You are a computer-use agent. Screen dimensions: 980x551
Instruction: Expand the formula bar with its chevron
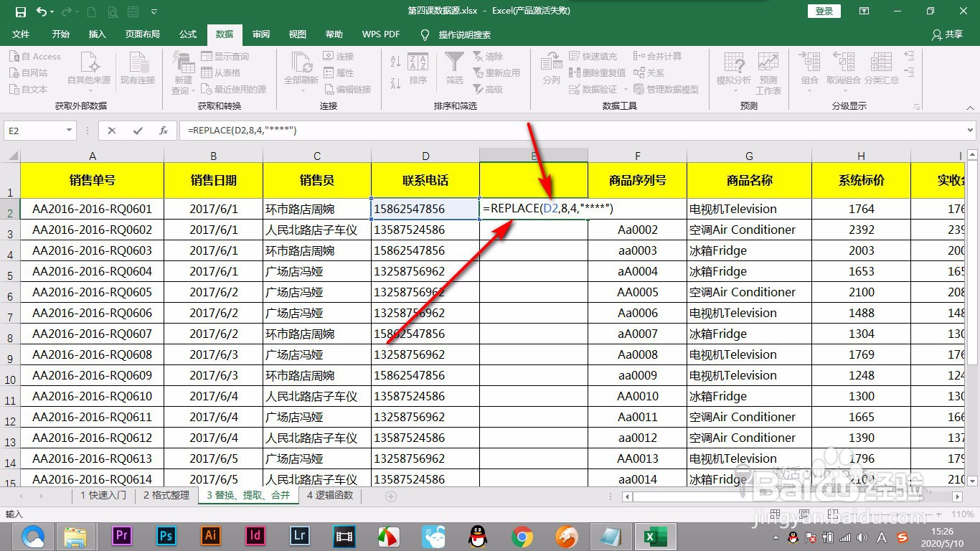971,131
